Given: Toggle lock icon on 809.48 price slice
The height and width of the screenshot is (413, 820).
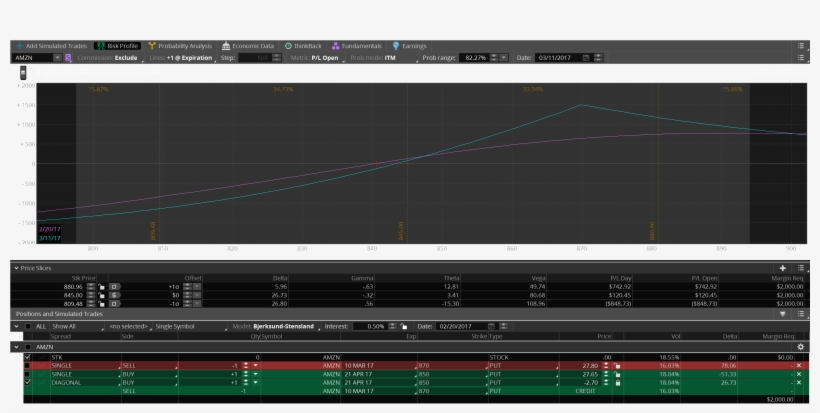Looking at the screenshot, I should (101, 304).
